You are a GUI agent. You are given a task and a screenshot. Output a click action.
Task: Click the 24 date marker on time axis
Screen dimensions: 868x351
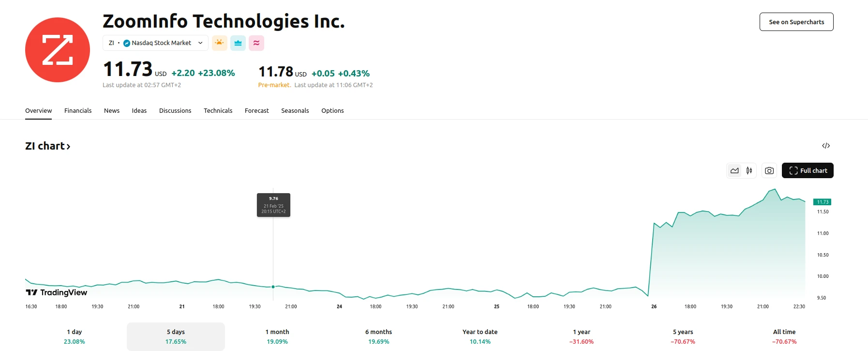pyautogui.click(x=340, y=306)
